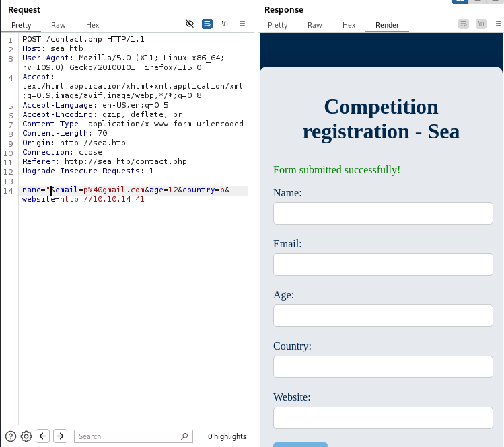Switch to Response Pretty tab
Viewport: 504px width, 447px height.
[278, 25]
